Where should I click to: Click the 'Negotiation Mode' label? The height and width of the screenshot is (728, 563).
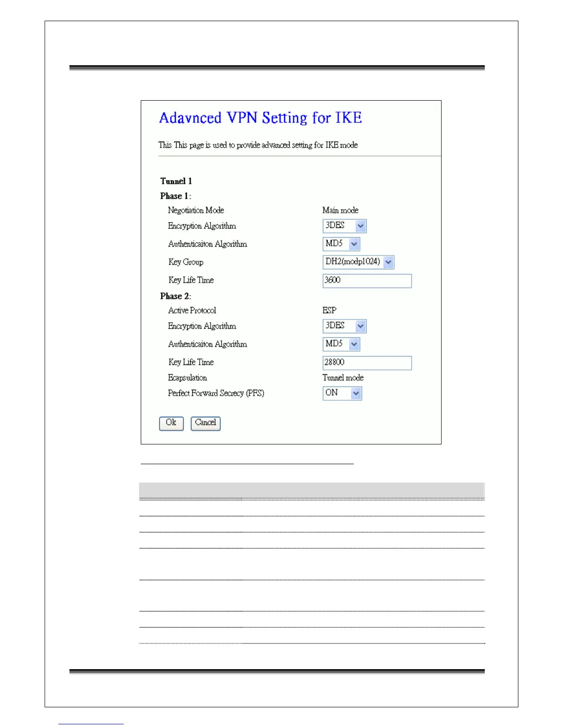[x=196, y=210]
